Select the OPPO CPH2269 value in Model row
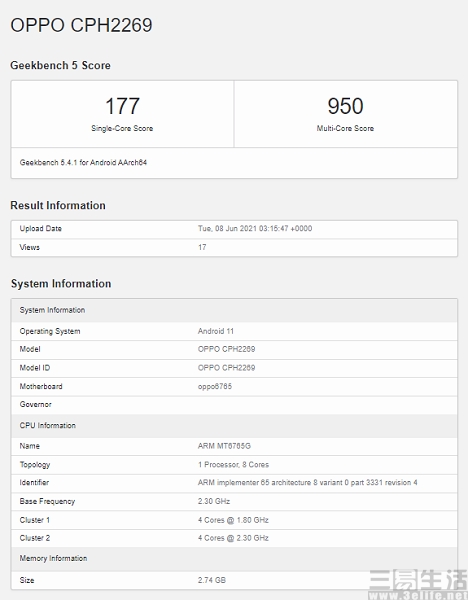Screen dimensions: 468x600 point(227,349)
